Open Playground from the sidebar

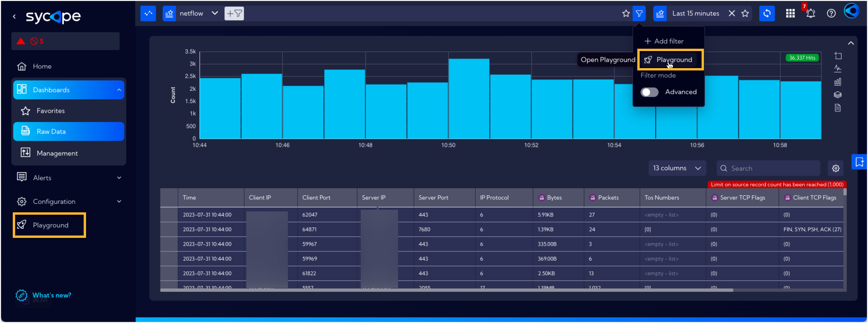(50, 225)
